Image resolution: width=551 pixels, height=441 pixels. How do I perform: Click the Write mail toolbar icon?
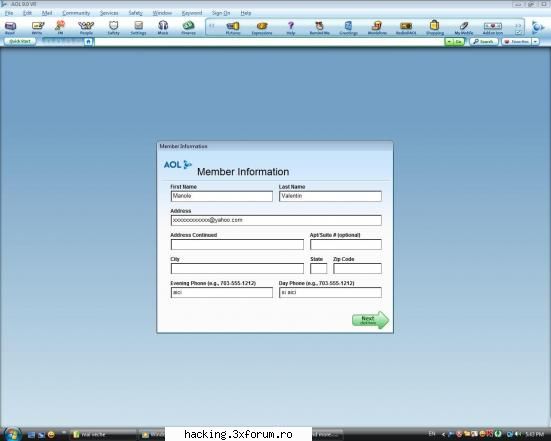coord(38,28)
